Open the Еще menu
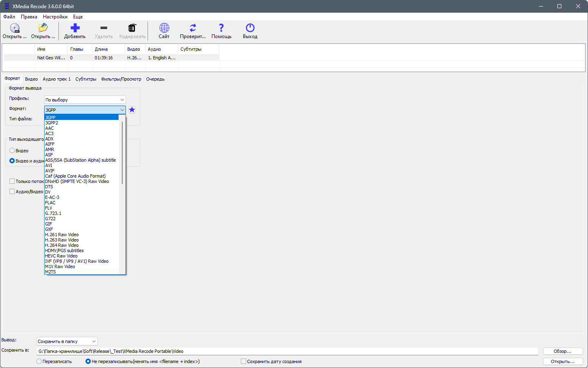 click(78, 17)
